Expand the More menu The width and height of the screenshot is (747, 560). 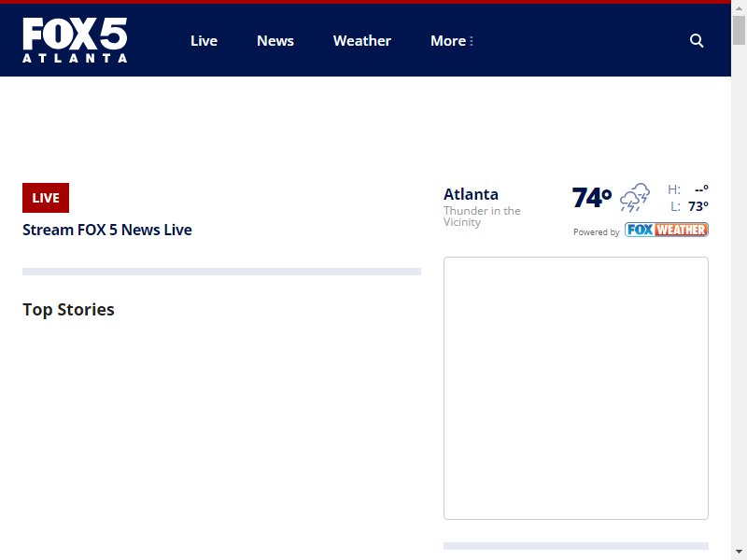452,40
